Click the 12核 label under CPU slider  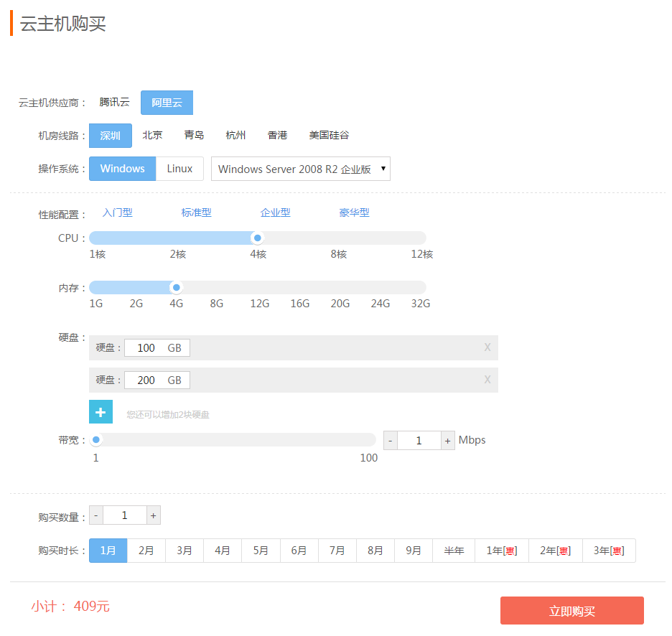click(x=421, y=254)
